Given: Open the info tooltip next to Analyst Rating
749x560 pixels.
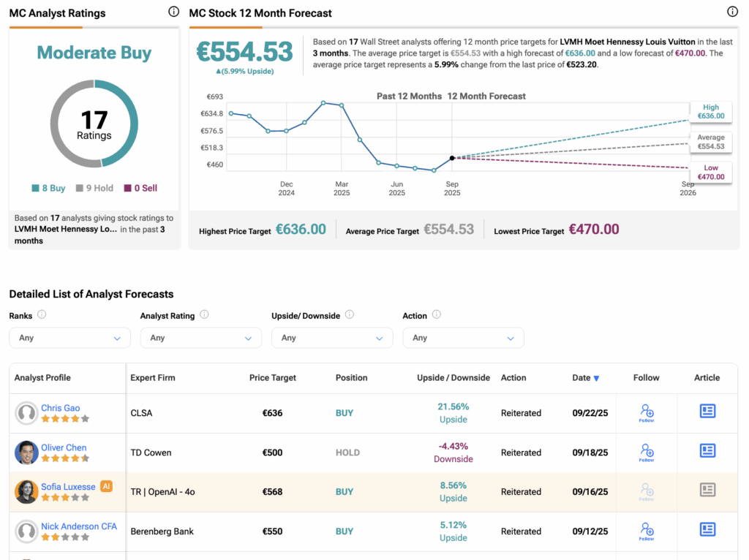Looking at the screenshot, I should coord(205,314).
